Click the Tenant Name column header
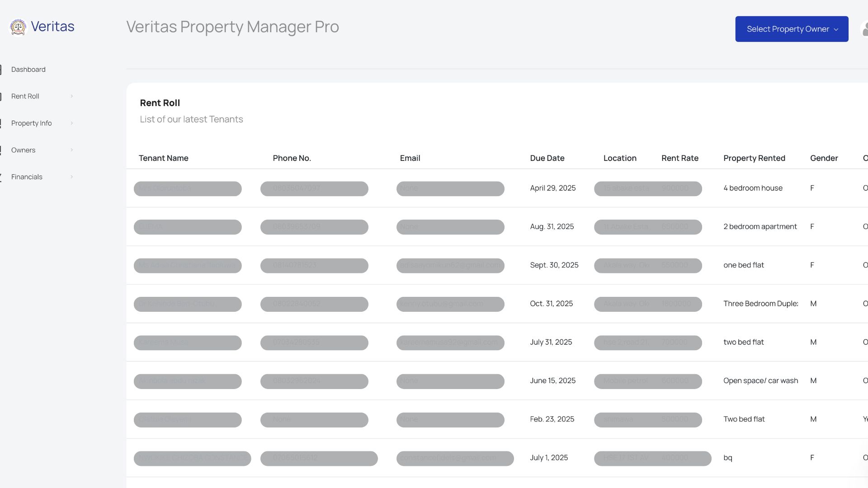Image resolution: width=868 pixels, height=488 pixels. pyautogui.click(x=163, y=158)
